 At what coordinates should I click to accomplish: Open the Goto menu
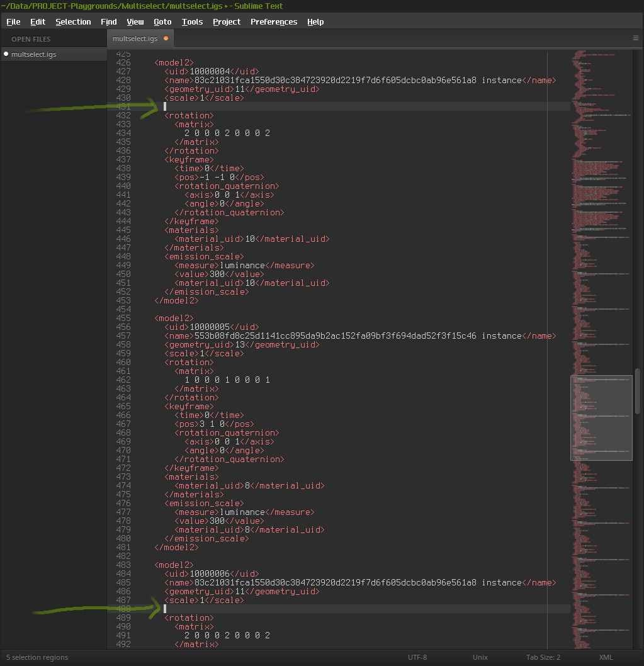coord(162,21)
